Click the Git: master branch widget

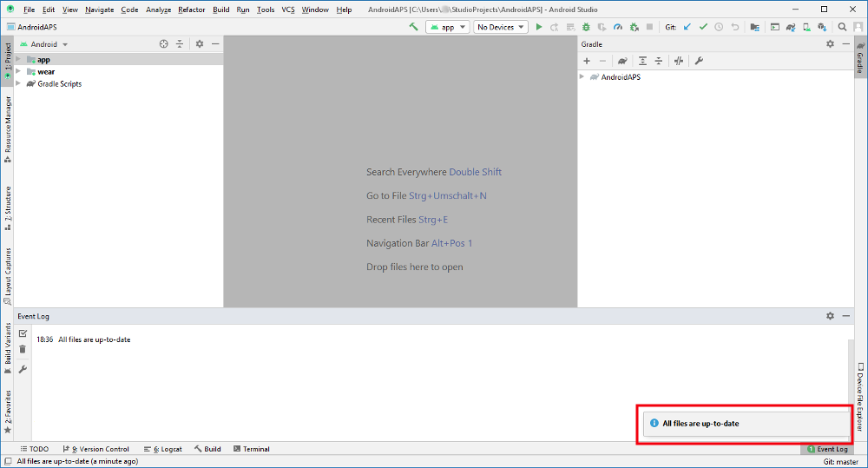pos(841,461)
